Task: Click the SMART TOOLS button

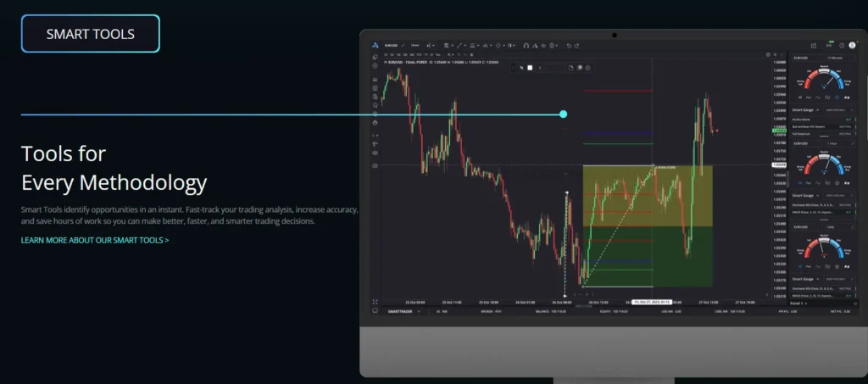Action: pyautogui.click(x=90, y=34)
